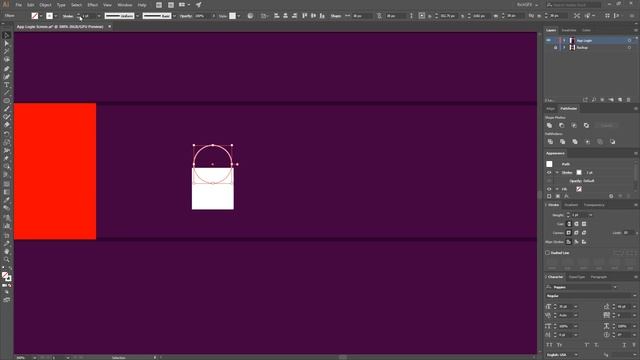Select the Eraser tool
The width and height of the screenshot is (640, 360).
pyautogui.click(x=7, y=125)
